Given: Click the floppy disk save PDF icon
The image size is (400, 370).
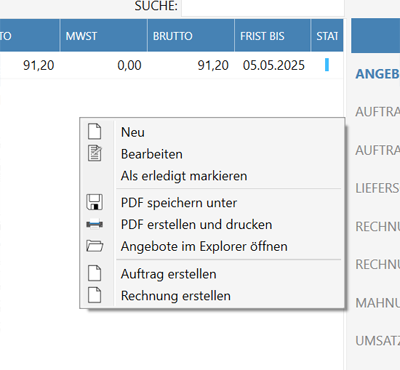Looking at the screenshot, I should point(95,202).
